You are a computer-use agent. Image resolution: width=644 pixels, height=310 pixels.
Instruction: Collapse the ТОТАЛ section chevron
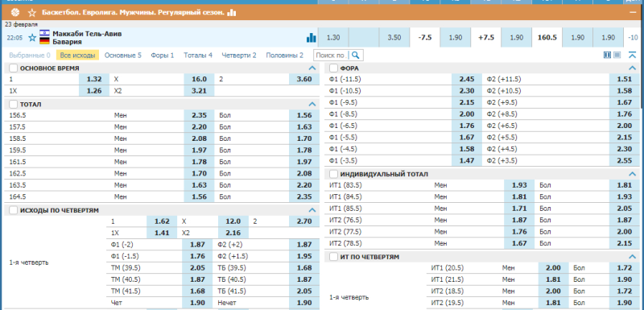312,105
